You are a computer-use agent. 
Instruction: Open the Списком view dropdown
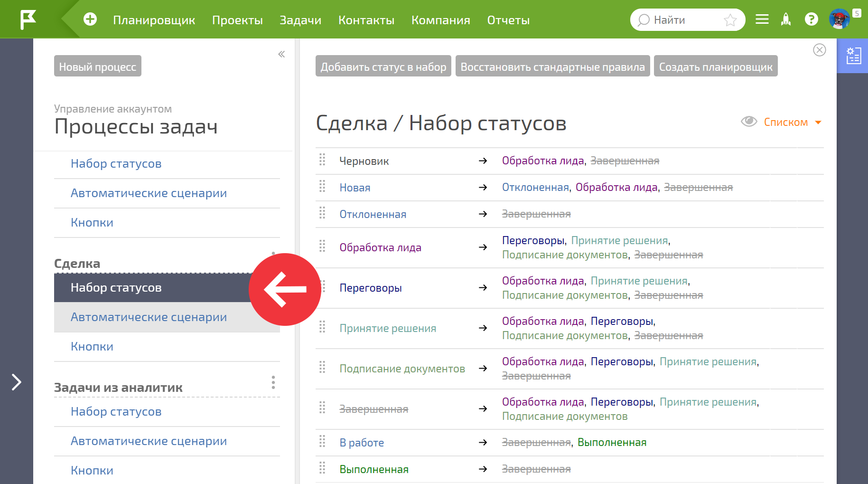[x=792, y=122]
